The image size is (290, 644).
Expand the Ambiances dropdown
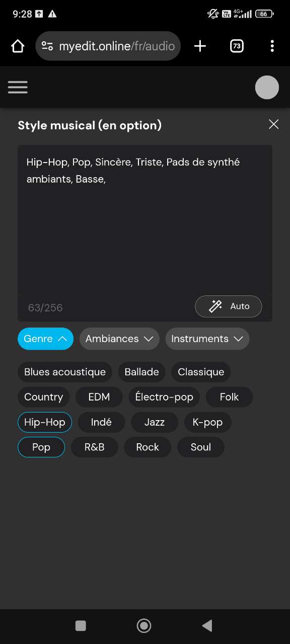pyautogui.click(x=119, y=339)
